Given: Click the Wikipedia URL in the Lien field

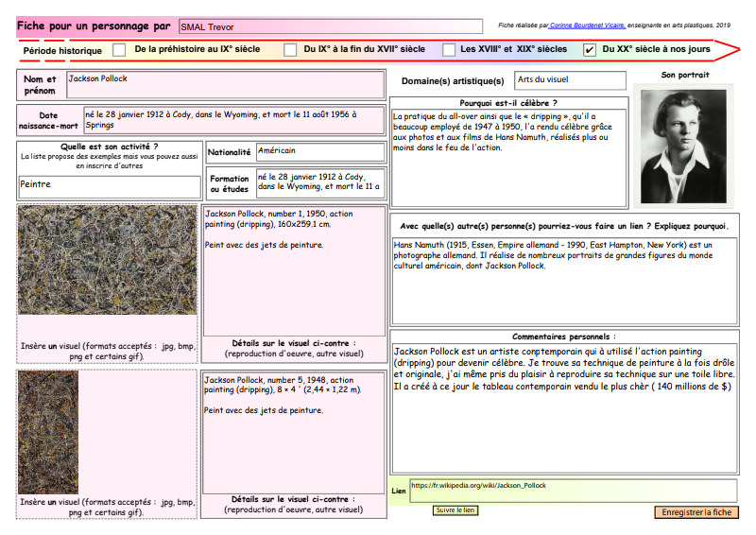Looking at the screenshot, I should pos(477,486).
